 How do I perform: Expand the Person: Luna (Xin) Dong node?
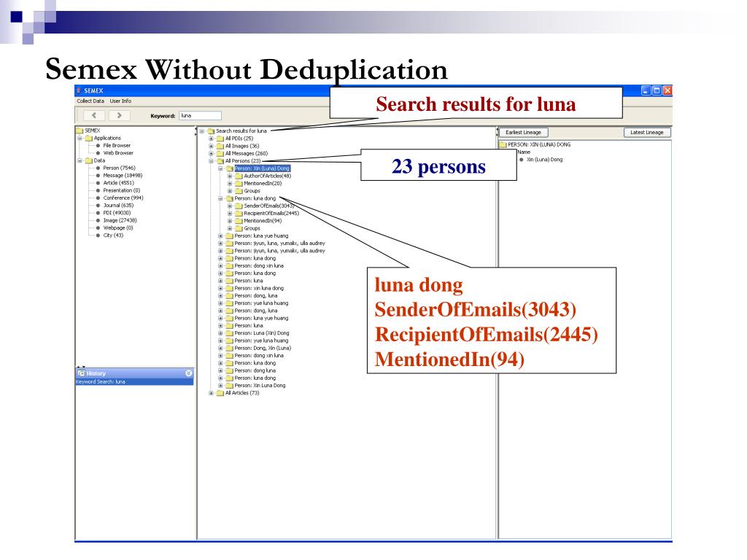pyautogui.click(x=220, y=332)
